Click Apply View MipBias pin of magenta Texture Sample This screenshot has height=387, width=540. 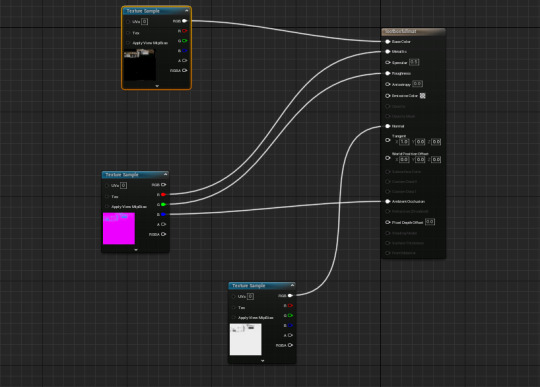pyautogui.click(x=107, y=207)
